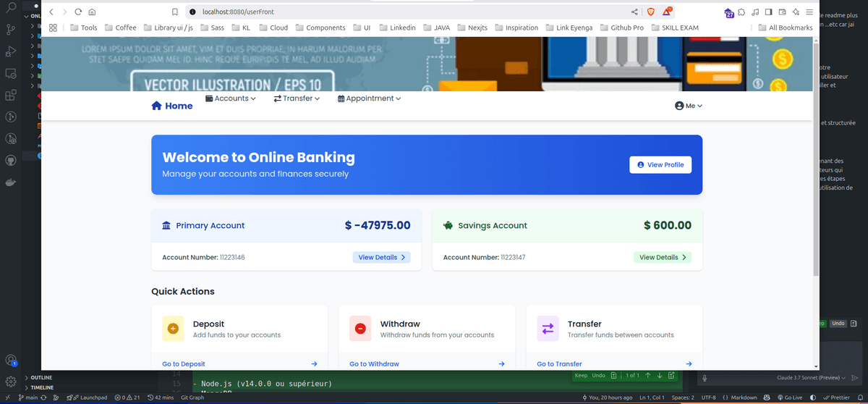Viewport: 868px width, 404px height.
Task: Open VS Code Run and Debug view
Action: [11, 51]
